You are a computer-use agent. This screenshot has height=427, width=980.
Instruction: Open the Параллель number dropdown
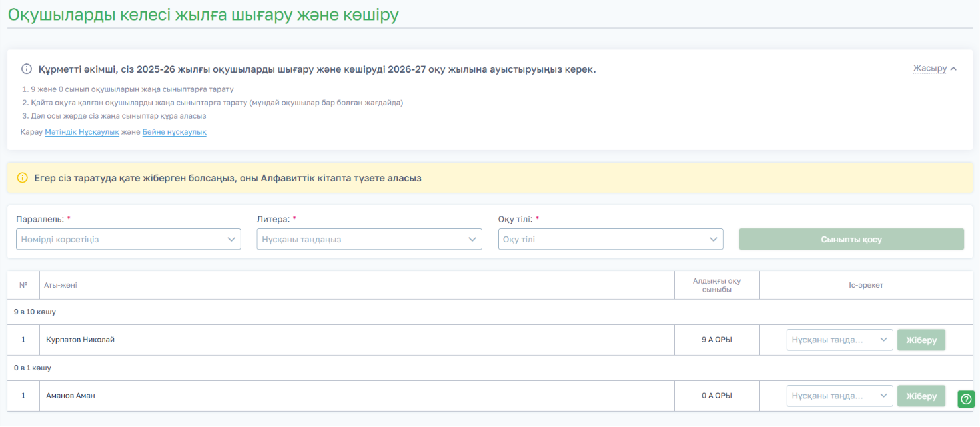pos(129,239)
